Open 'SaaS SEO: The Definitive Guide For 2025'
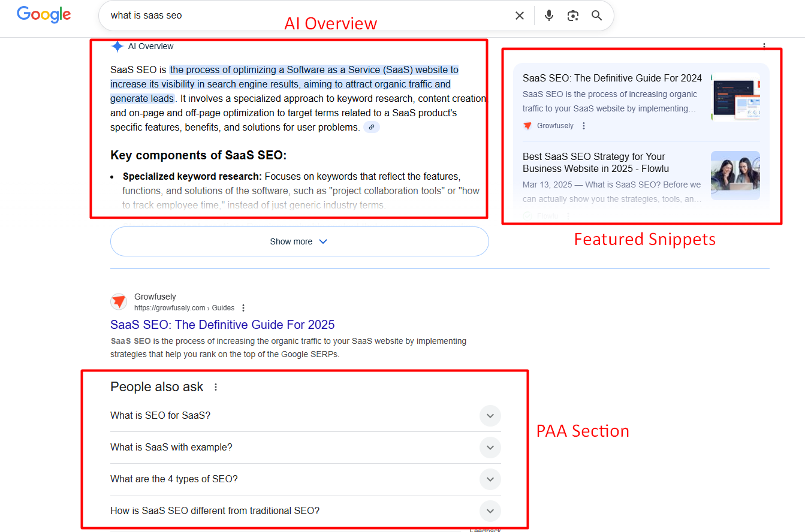 pyautogui.click(x=222, y=324)
